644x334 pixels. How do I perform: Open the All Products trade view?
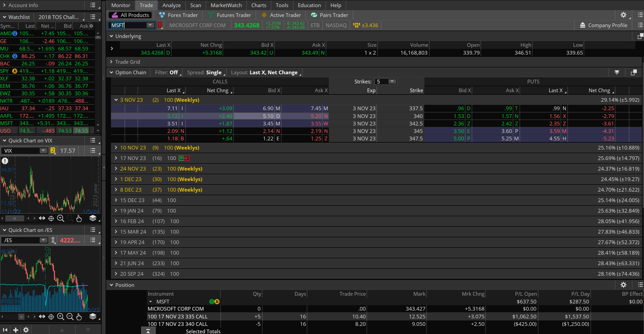coord(131,15)
